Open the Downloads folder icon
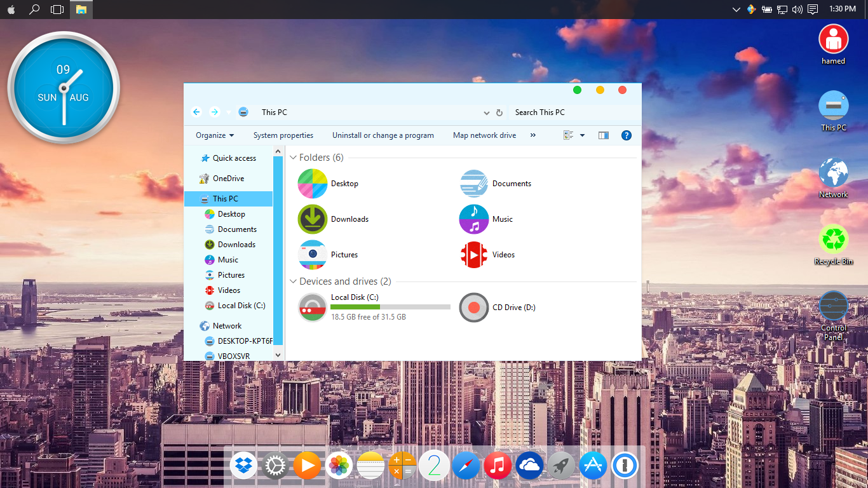This screenshot has height=488, width=868. click(x=312, y=219)
